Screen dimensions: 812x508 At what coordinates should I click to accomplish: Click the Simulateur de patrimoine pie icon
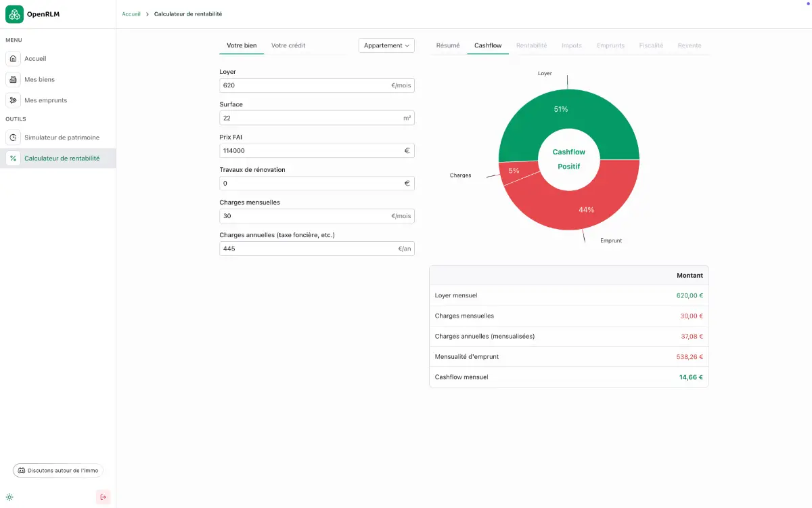pos(13,137)
